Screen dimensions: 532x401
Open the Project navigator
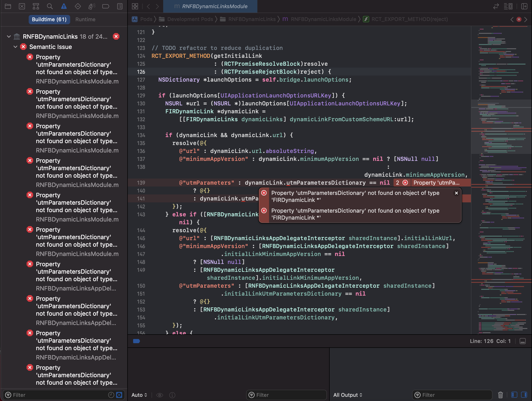[8, 7]
